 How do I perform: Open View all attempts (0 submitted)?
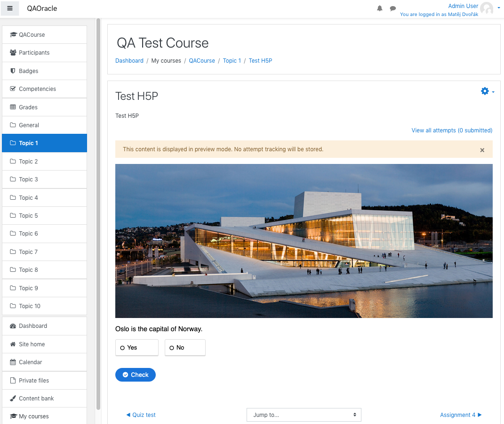point(452,130)
